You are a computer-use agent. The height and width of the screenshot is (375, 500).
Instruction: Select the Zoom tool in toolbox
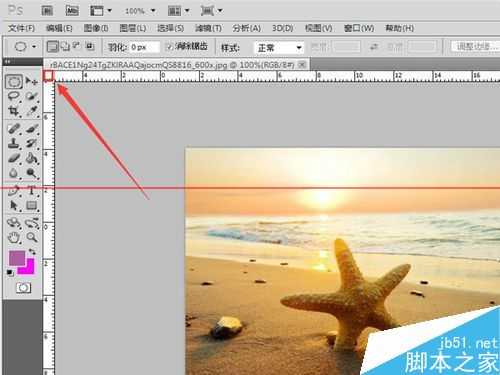point(32,237)
